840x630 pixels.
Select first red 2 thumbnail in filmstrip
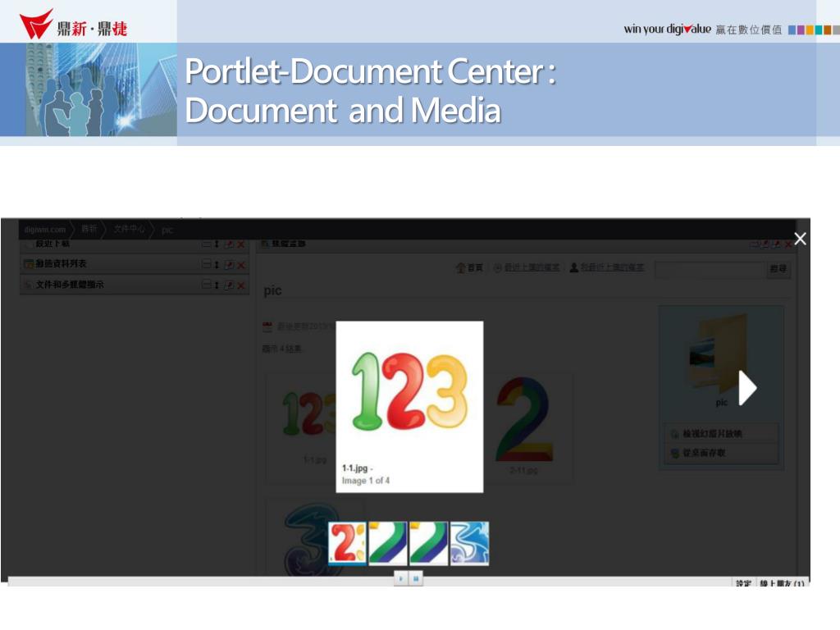(x=348, y=543)
